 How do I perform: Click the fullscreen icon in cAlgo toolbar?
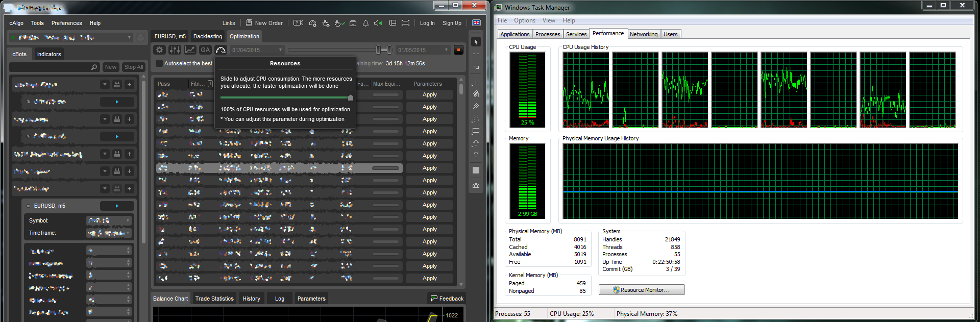point(405,23)
